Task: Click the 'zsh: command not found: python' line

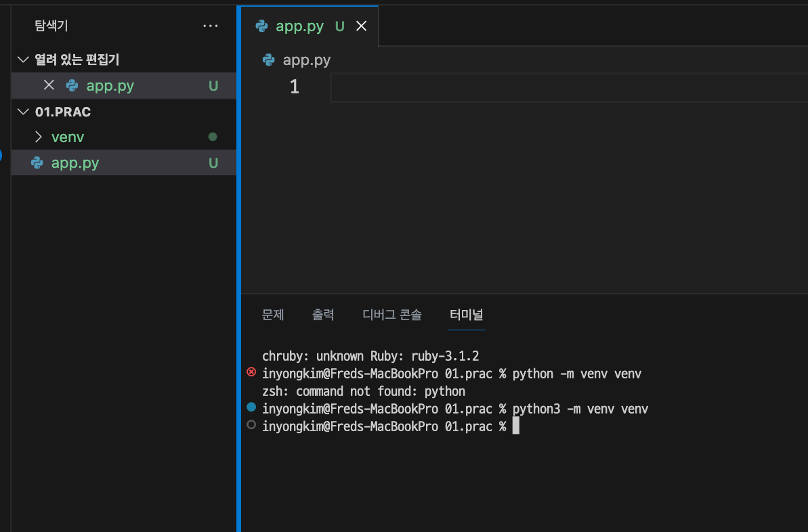Action: [364, 391]
